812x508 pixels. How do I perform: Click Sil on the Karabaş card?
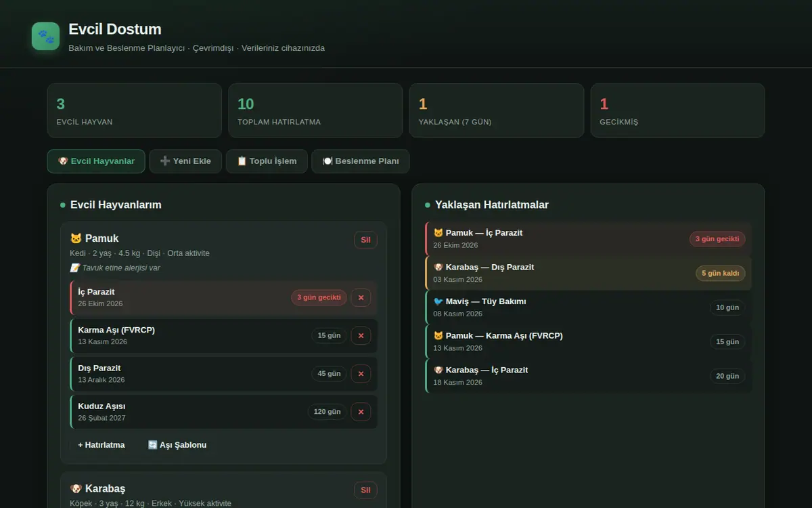click(x=365, y=490)
